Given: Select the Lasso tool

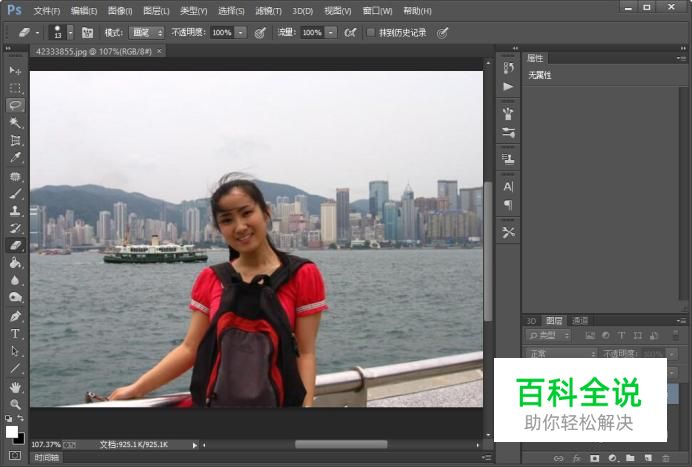Looking at the screenshot, I should [15, 105].
